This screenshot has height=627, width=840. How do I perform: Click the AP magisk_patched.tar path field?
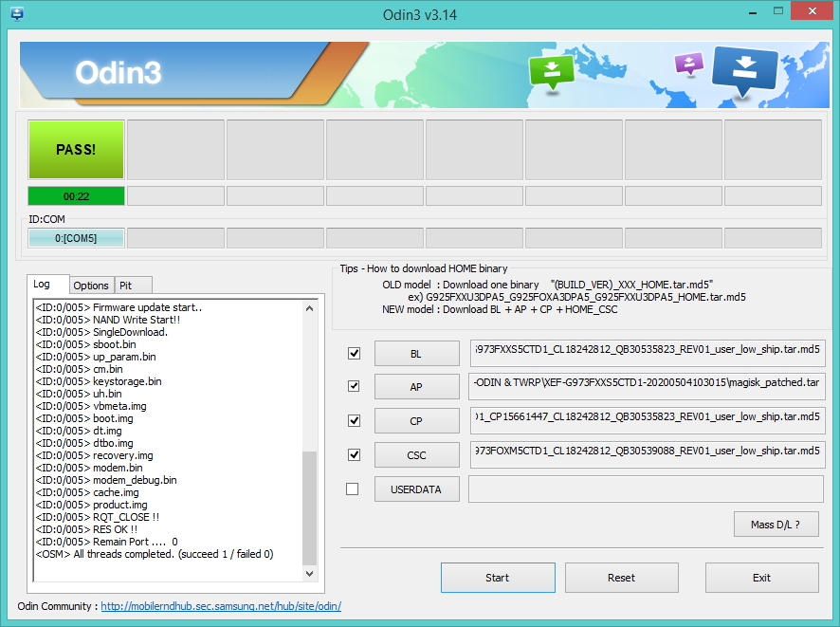(647, 386)
